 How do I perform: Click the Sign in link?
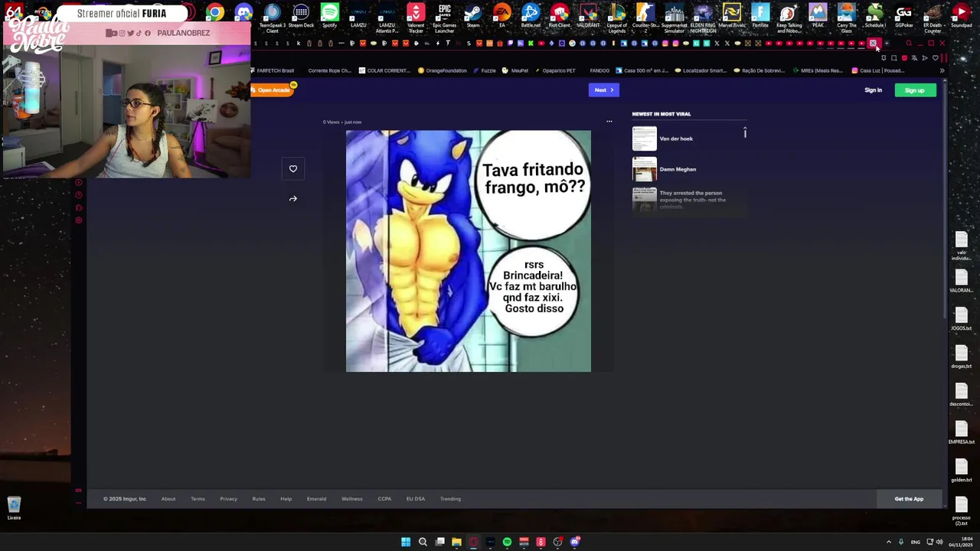873,90
